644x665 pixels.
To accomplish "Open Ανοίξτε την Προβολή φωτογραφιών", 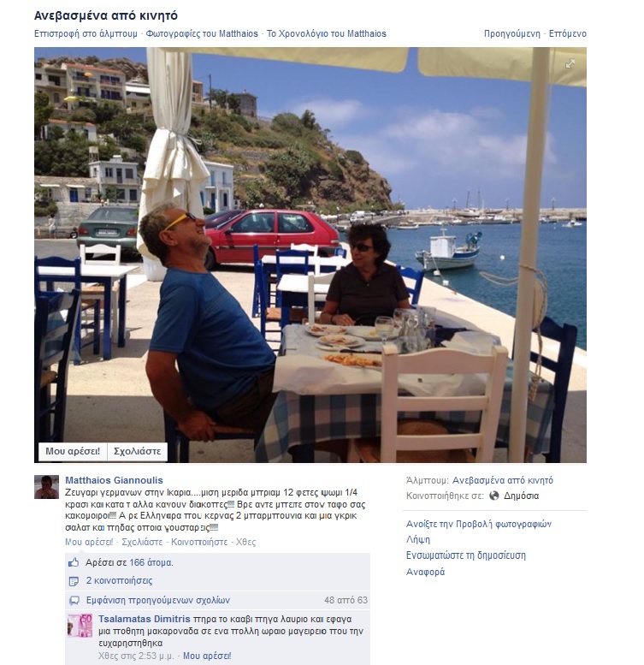I will pyautogui.click(x=479, y=524).
